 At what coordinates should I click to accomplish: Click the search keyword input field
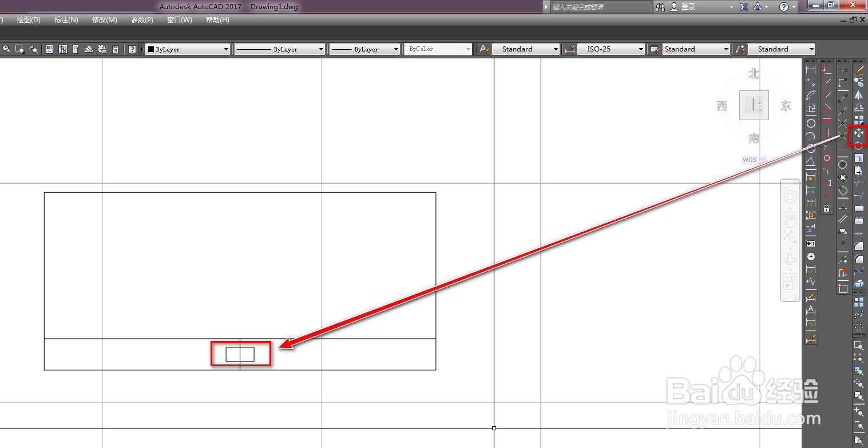coord(601,7)
